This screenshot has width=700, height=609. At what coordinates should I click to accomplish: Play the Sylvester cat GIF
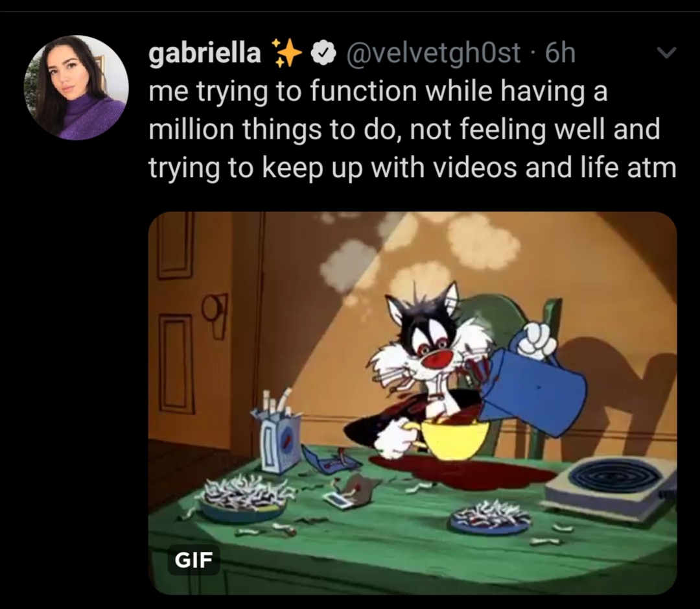[x=412, y=403]
